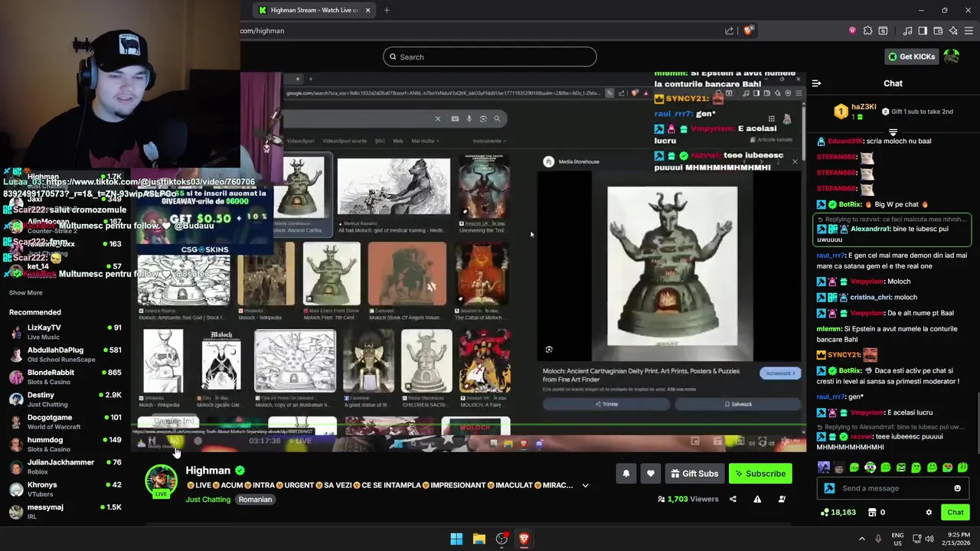Screen dimensions: 980x551
Task: Open Brave browser taskbar icon
Action: tap(524, 539)
